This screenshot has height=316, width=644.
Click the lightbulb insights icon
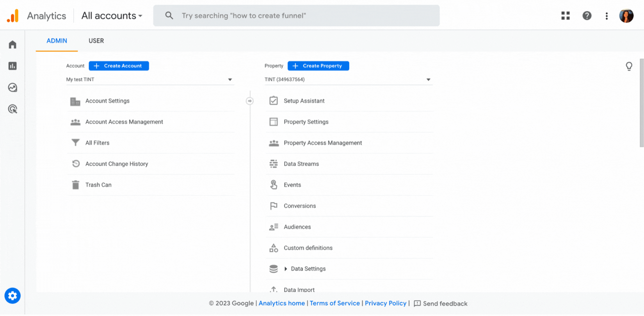point(629,66)
